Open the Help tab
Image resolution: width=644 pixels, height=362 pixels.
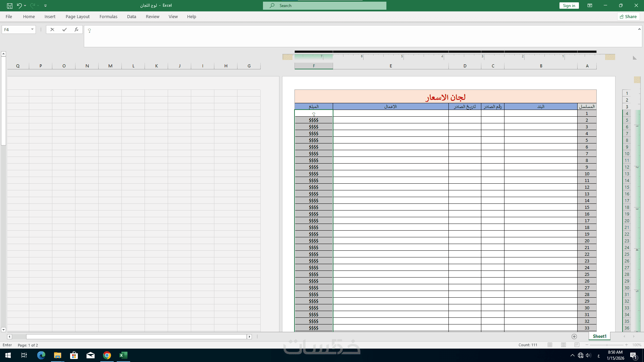point(192,16)
